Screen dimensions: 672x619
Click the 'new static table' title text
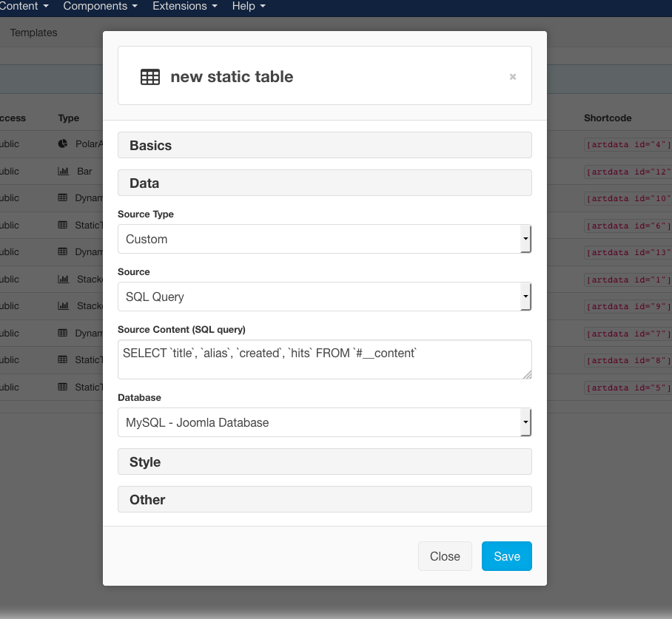pos(232,77)
